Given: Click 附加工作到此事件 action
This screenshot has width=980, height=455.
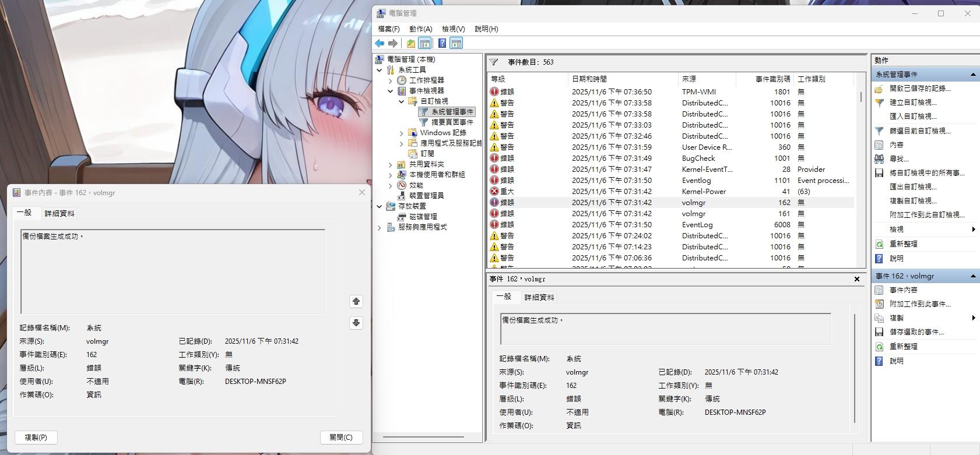Looking at the screenshot, I should tap(920, 304).
